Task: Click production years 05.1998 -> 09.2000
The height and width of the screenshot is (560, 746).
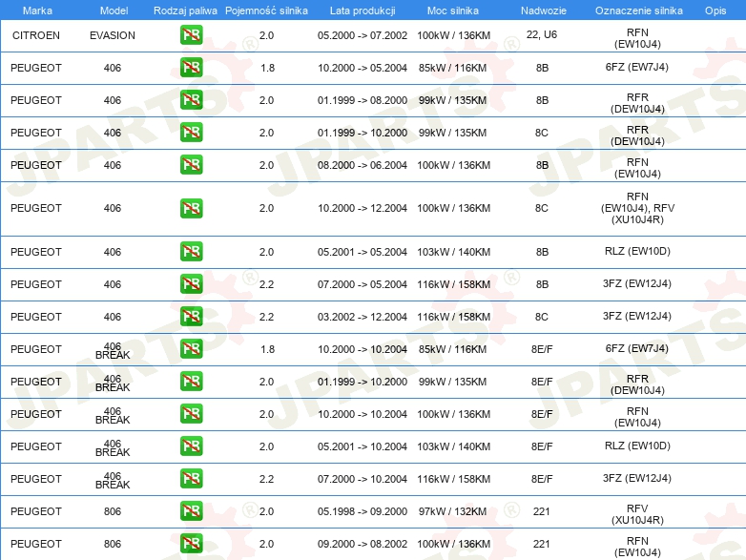Action: tap(363, 511)
